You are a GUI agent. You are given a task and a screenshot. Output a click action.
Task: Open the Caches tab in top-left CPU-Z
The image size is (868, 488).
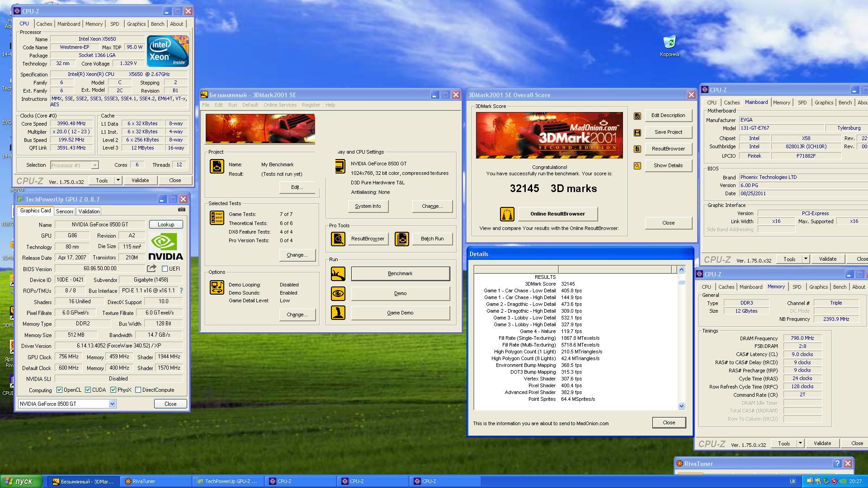[44, 24]
